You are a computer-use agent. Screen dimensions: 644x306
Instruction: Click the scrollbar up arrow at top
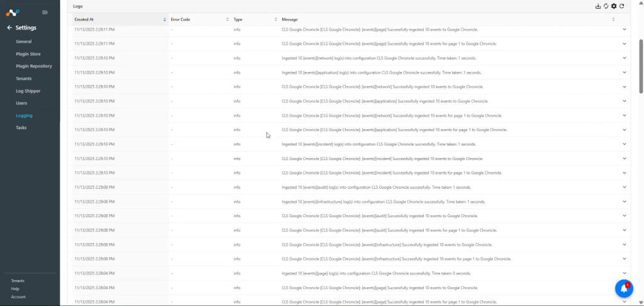pyautogui.click(x=641, y=3)
